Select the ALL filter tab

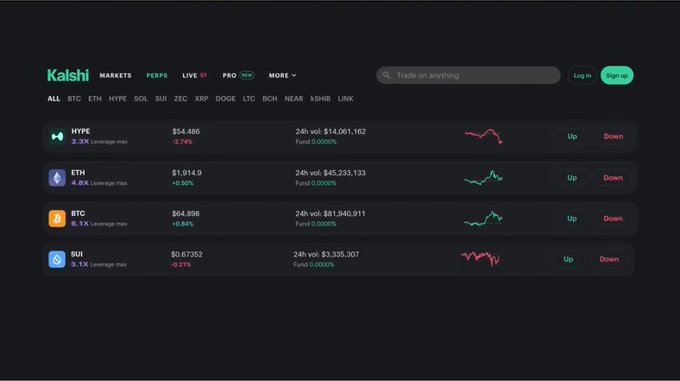click(x=54, y=99)
